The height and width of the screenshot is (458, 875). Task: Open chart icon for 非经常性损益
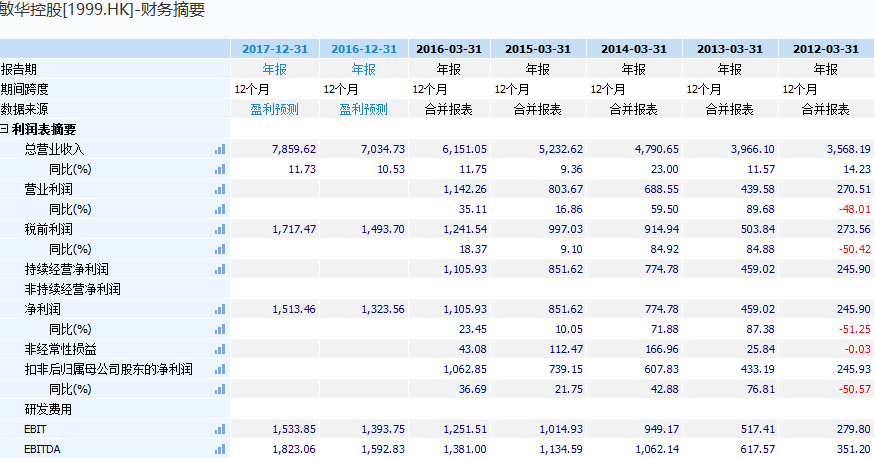pyautogui.click(x=220, y=350)
